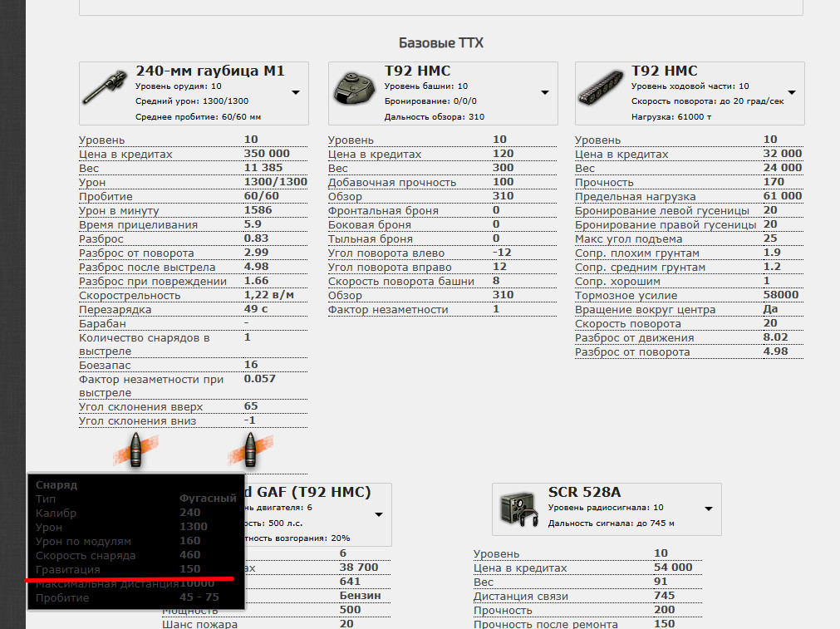Click the Фактор незаметности при выстреле label
Viewport: 840px width, 629px height.
pyautogui.click(x=151, y=386)
